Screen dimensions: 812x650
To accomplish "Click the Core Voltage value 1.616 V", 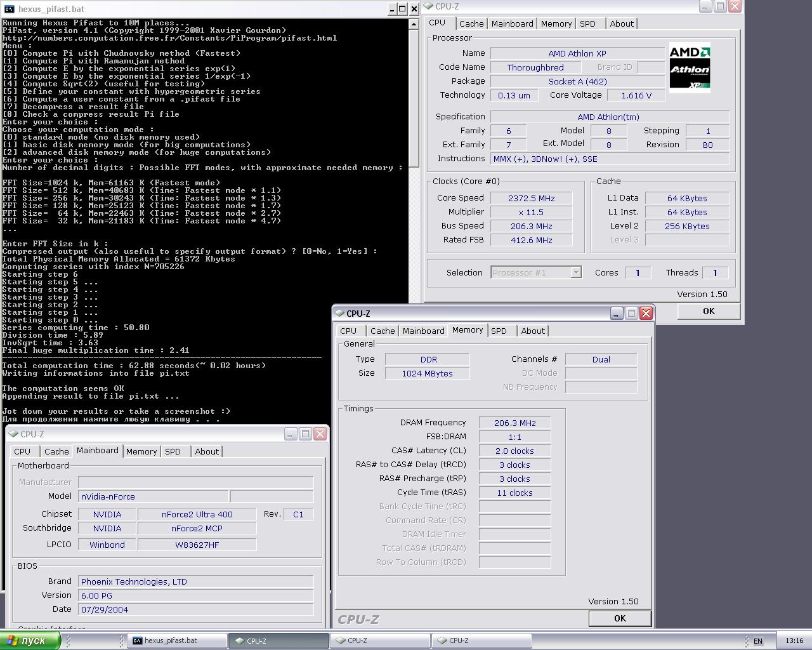I will [636, 95].
